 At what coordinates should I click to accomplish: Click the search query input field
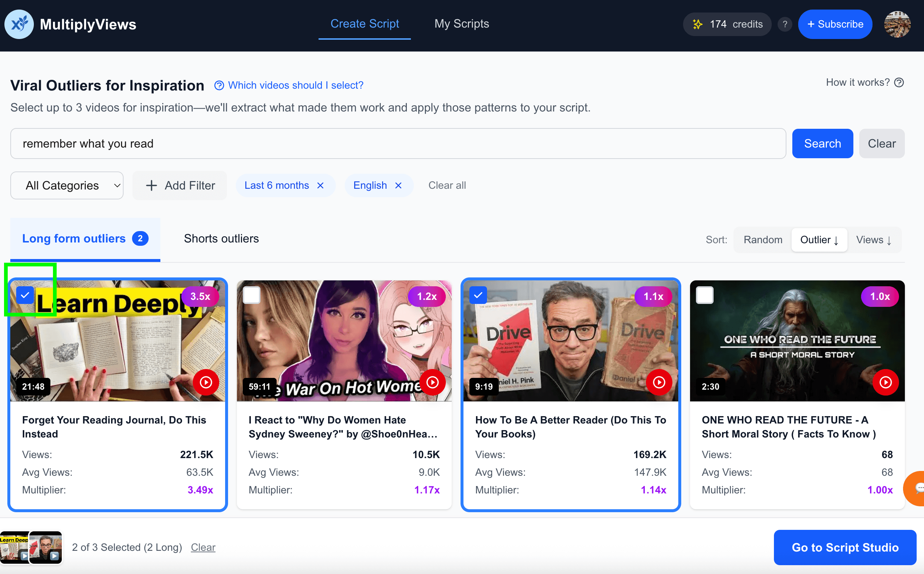[x=398, y=143]
